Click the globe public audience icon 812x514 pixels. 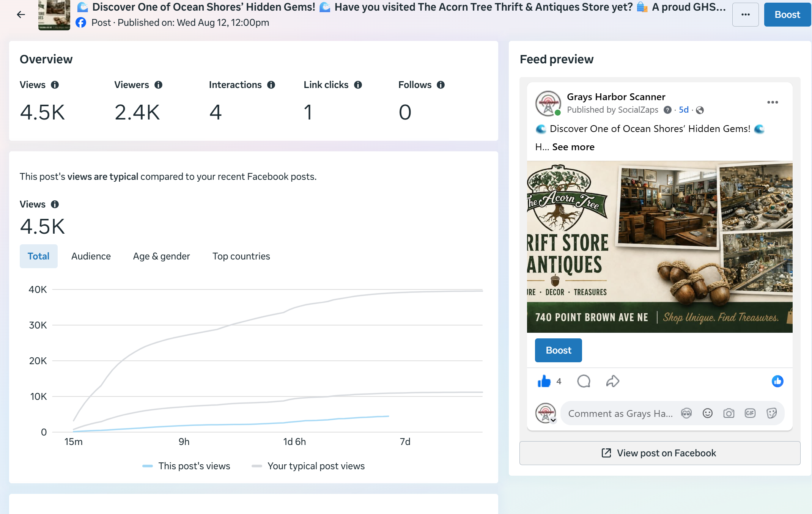[700, 110]
